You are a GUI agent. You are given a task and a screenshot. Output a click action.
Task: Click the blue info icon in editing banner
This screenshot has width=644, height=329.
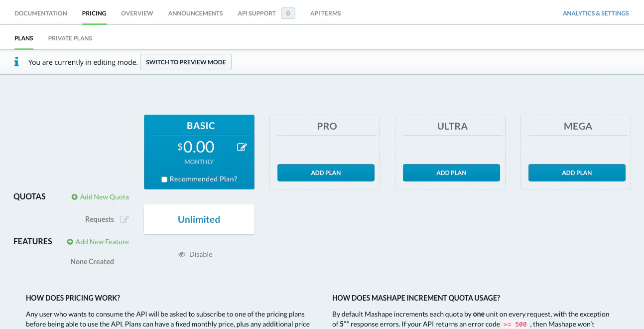pos(16,62)
